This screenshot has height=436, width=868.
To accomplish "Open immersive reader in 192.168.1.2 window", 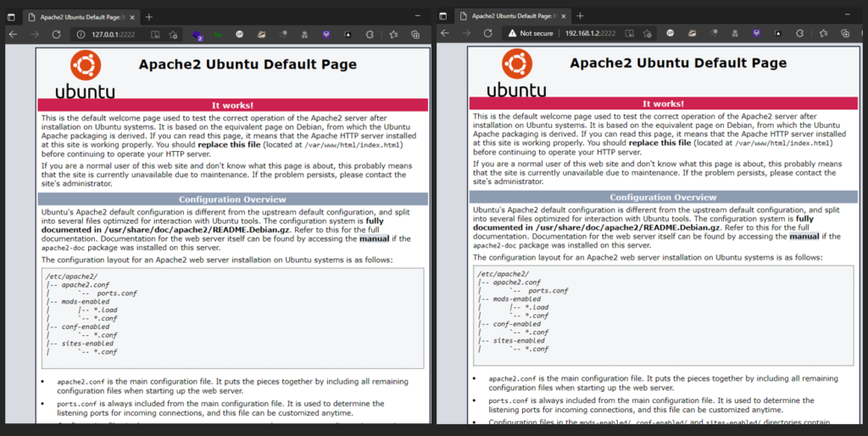I will click(630, 33).
